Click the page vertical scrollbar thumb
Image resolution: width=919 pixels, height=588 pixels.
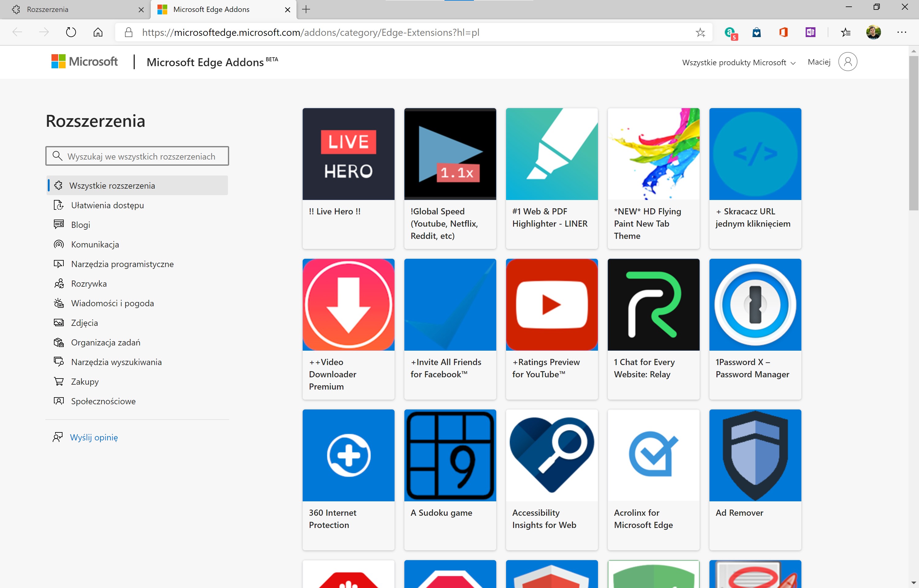pyautogui.click(x=914, y=133)
